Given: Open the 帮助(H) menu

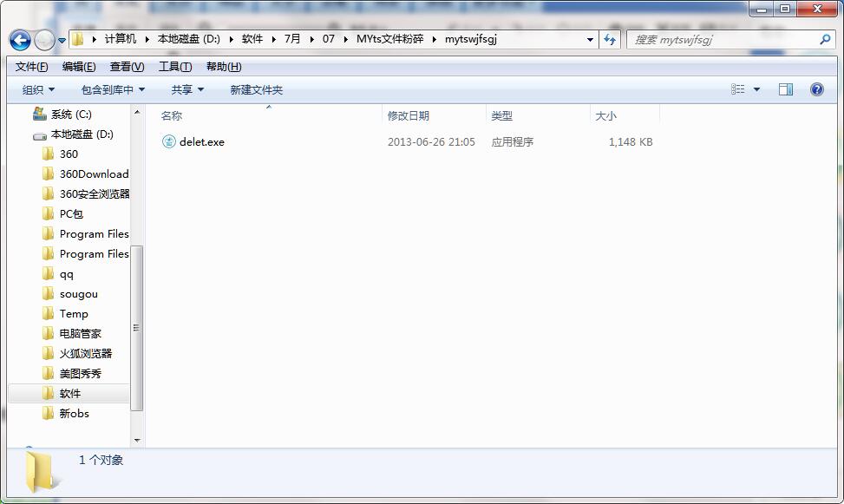Looking at the screenshot, I should coord(224,67).
